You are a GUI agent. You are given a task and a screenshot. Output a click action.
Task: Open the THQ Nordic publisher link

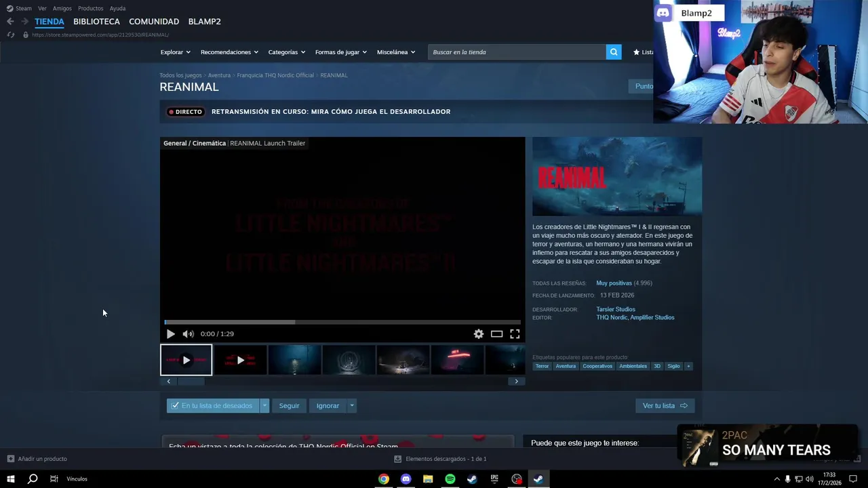tap(612, 318)
